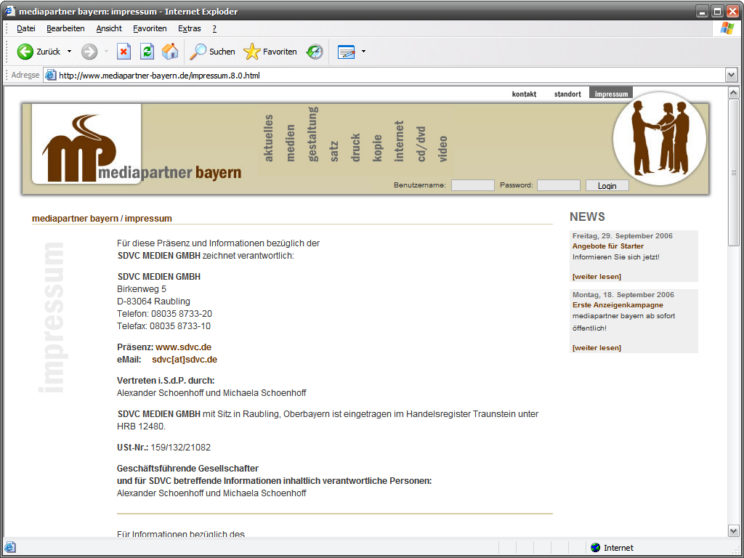Open the druck navigation item
The width and height of the screenshot is (744, 558).
click(x=355, y=148)
